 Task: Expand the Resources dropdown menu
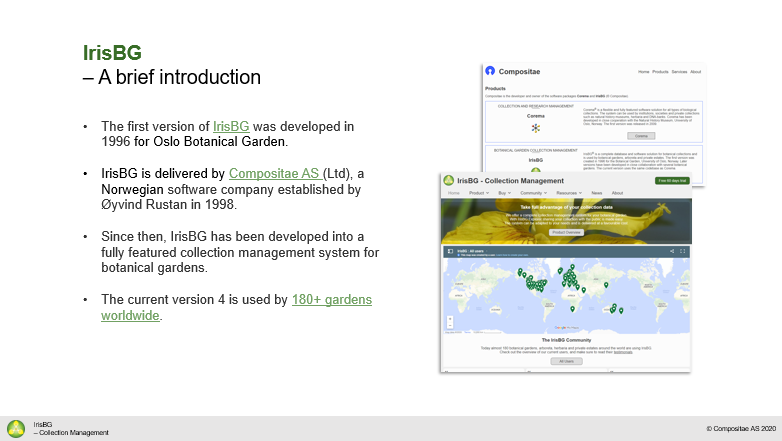[569, 193]
